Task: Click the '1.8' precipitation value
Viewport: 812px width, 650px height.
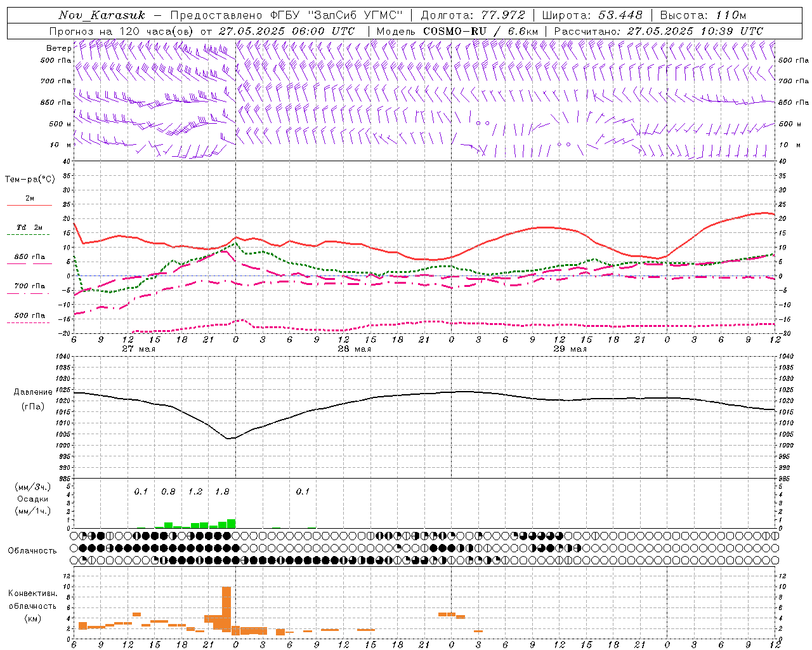Action: [x=222, y=492]
